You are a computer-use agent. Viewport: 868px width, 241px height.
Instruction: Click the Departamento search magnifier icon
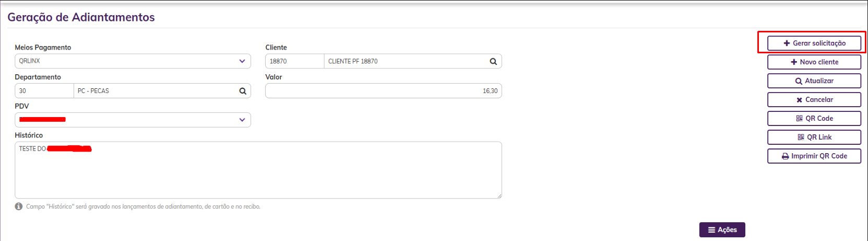coord(243,91)
